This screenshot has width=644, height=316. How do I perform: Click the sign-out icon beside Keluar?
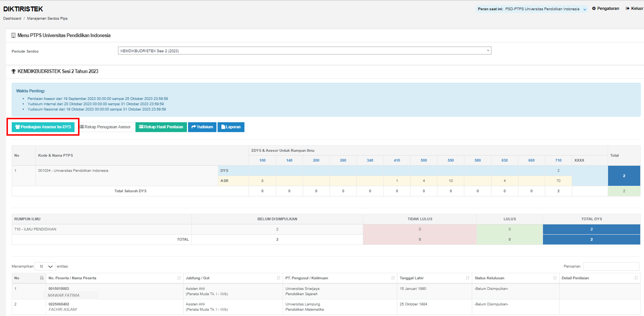(627, 8)
